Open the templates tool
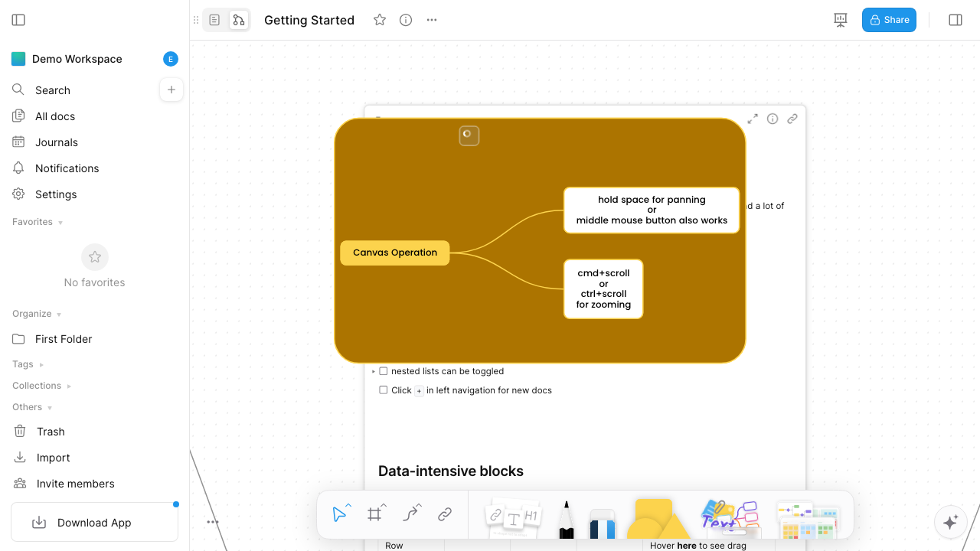Image resolution: width=980 pixels, height=551 pixels. (x=808, y=520)
